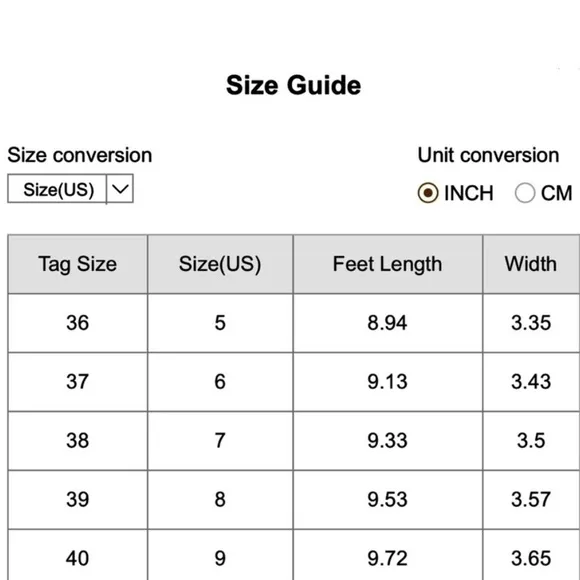Click the 9.13 feet length cell

(388, 382)
